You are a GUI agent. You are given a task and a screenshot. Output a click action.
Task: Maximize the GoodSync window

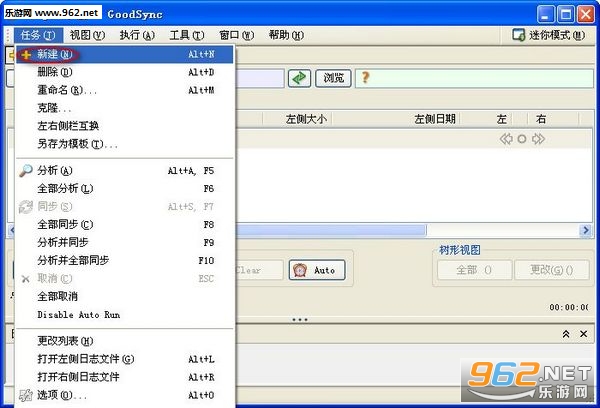pyautogui.click(x=566, y=15)
